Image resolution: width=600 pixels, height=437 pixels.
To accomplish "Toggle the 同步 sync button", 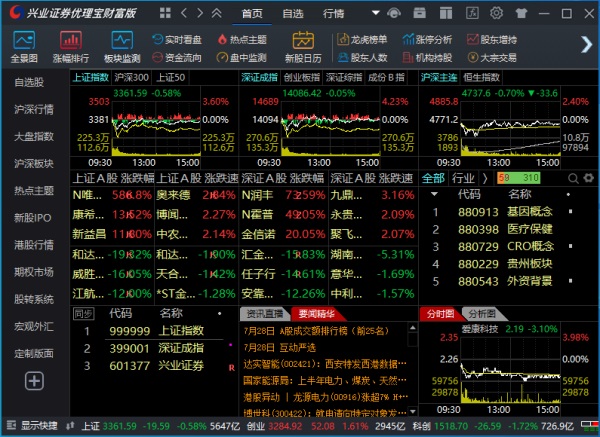I will (x=83, y=313).
